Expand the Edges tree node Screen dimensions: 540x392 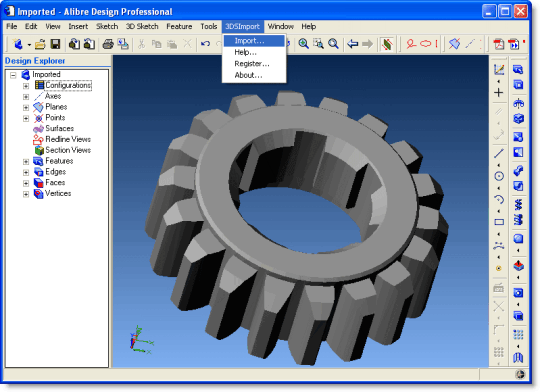click(x=26, y=172)
